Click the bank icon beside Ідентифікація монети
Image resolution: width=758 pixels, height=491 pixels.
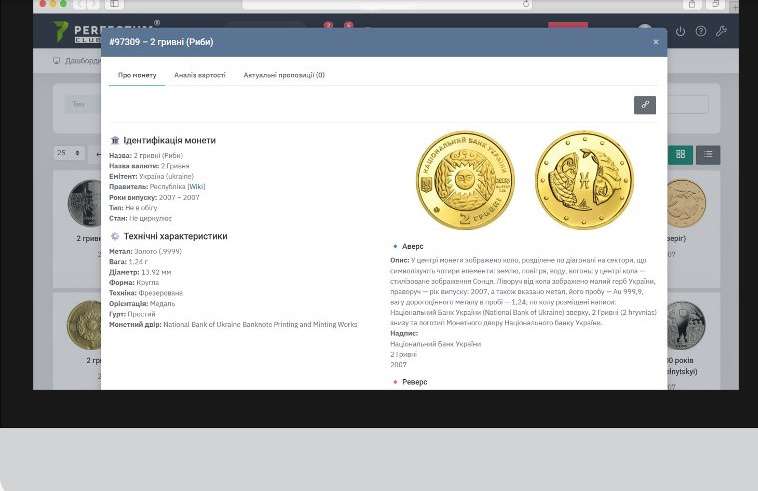tap(115, 140)
